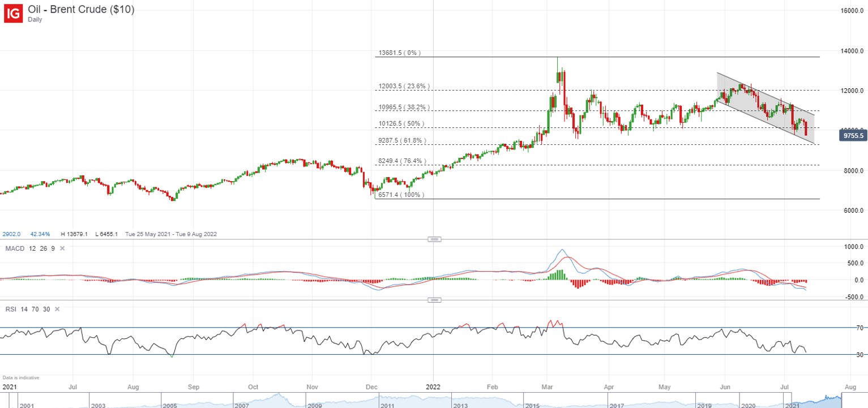Screen dimensions: 868x408
Task: Grab the divider handle above MACD panel
Action: (434, 239)
